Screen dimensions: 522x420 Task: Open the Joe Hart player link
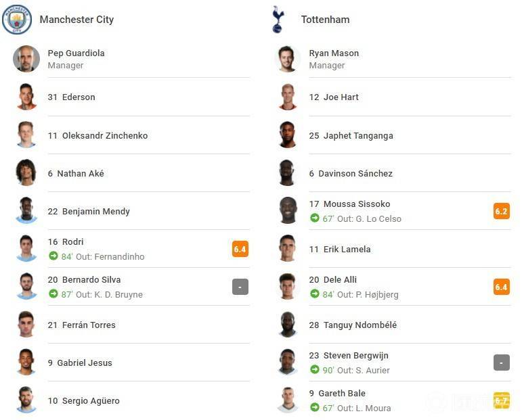click(334, 97)
